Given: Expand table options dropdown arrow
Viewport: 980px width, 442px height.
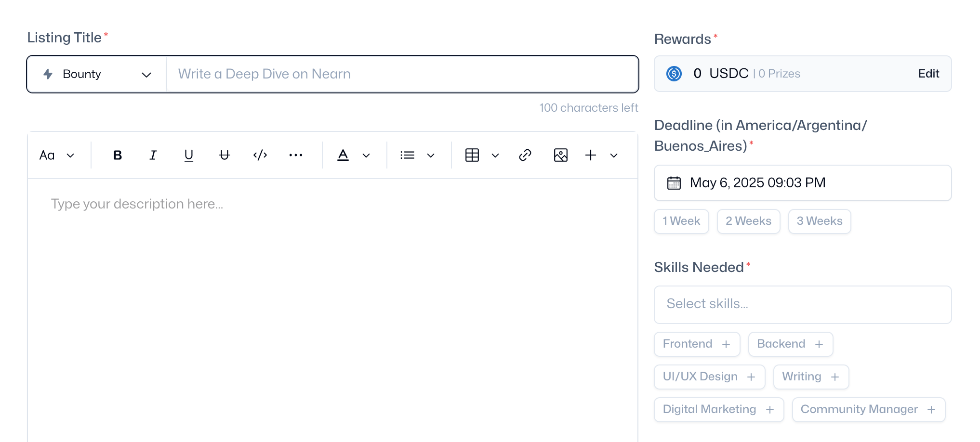Looking at the screenshot, I should (495, 156).
